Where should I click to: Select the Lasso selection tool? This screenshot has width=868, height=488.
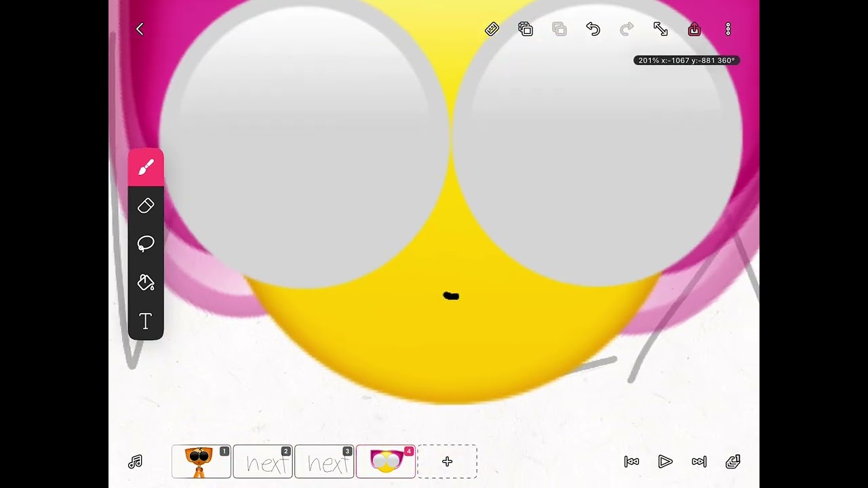coord(146,244)
